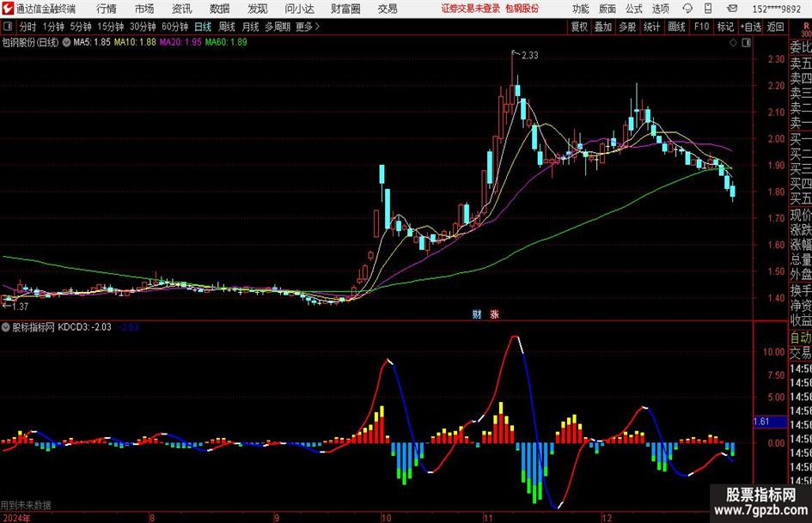Open the 多周期 multi-period view
Screen dimensions: 812x523
point(278,27)
